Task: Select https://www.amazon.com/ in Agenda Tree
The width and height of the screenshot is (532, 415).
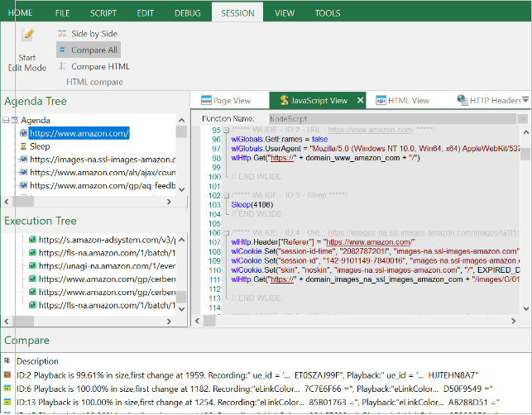Action: coord(79,133)
